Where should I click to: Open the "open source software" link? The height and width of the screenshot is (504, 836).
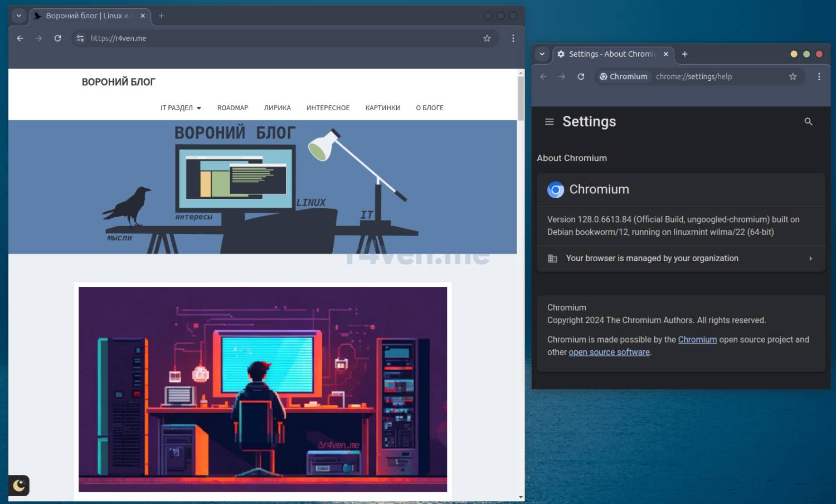point(609,353)
